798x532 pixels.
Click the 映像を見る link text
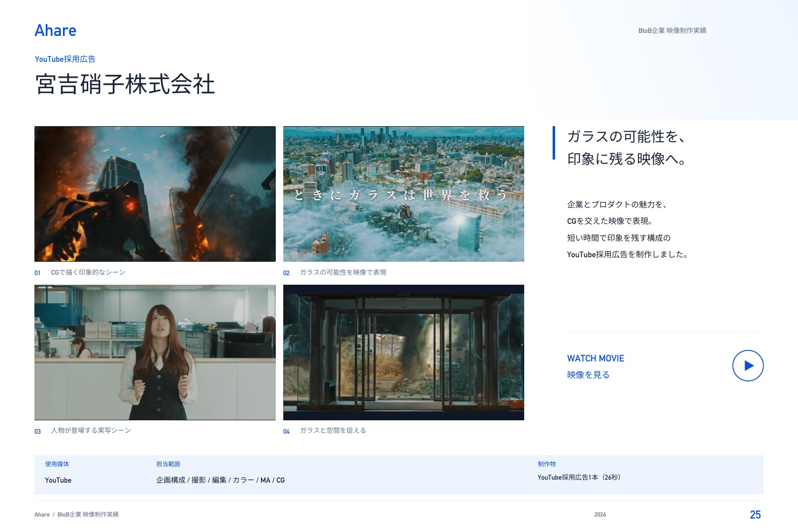[x=588, y=374]
